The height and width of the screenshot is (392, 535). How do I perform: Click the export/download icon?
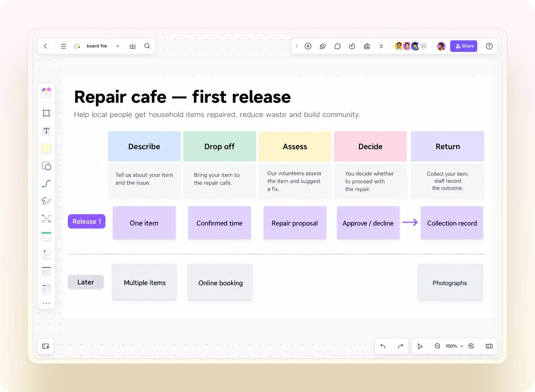133,46
